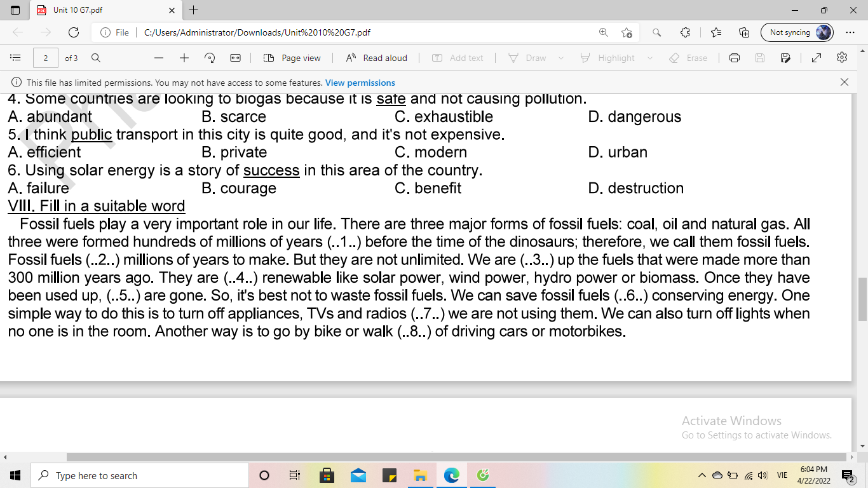Open PDF toolbar settings gear
This screenshot has width=868, height=488.
[842, 58]
